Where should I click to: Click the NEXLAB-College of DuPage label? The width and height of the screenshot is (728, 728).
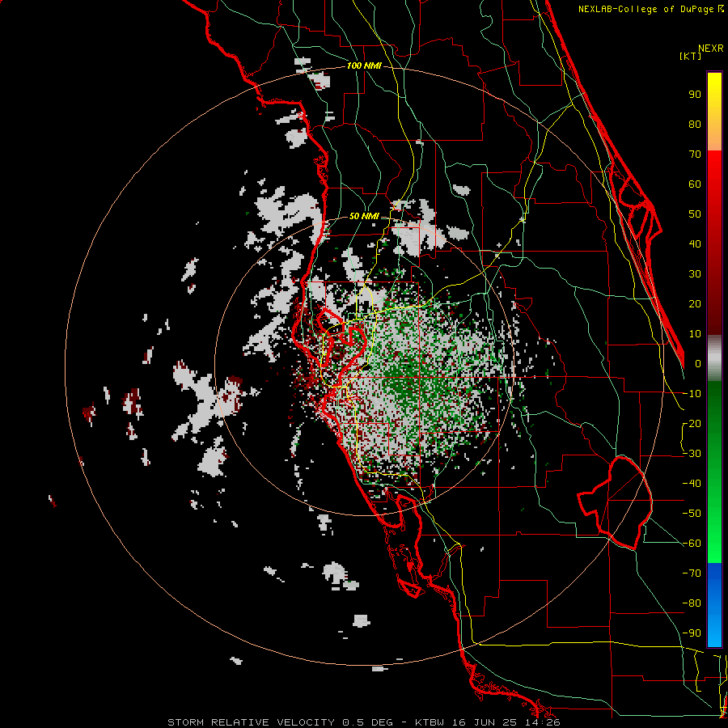(645, 9)
